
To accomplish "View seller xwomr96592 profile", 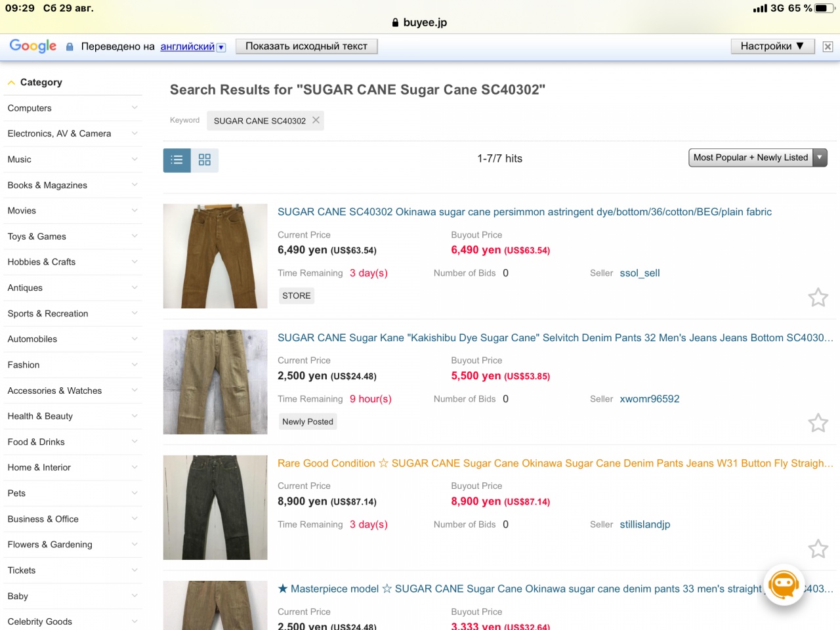I will tap(650, 399).
